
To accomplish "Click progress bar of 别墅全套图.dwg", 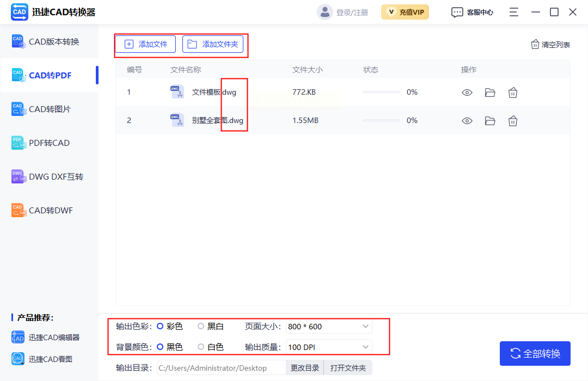I will 381,120.
